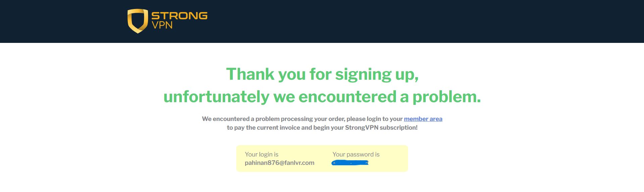Click the StrongVPN gold shield logo
The height and width of the screenshot is (192, 644).
(x=138, y=21)
